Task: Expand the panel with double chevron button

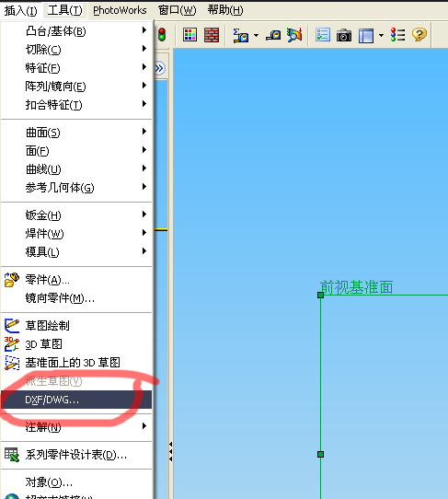Action: coord(160,68)
